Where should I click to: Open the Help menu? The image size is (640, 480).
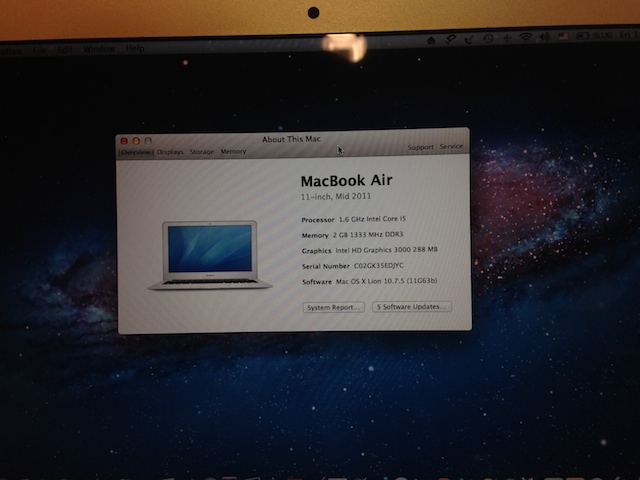point(135,48)
